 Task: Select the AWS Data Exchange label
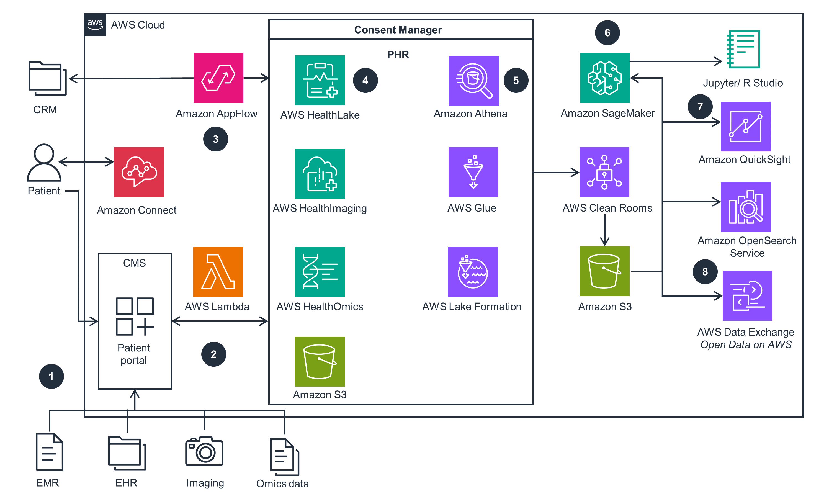click(x=746, y=332)
